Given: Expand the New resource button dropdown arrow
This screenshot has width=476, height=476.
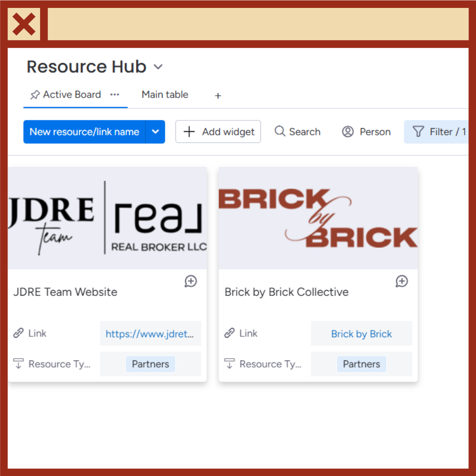Looking at the screenshot, I should point(155,131).
